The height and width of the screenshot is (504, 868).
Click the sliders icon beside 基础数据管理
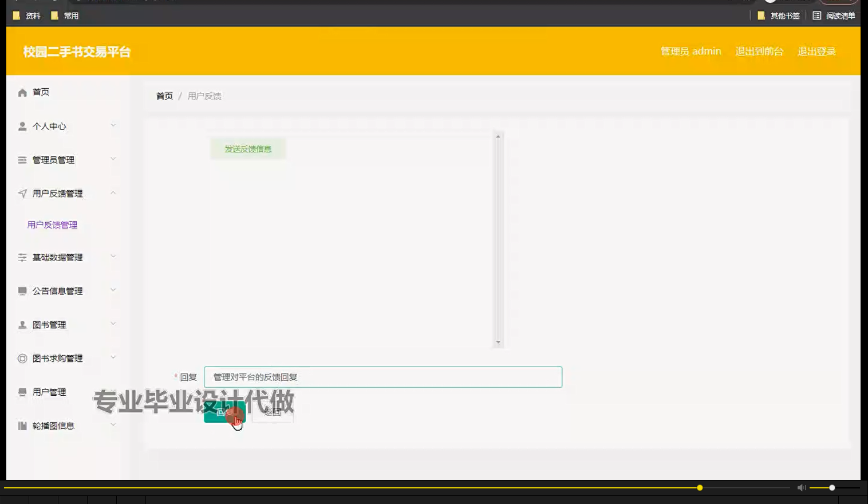[22, 258]
